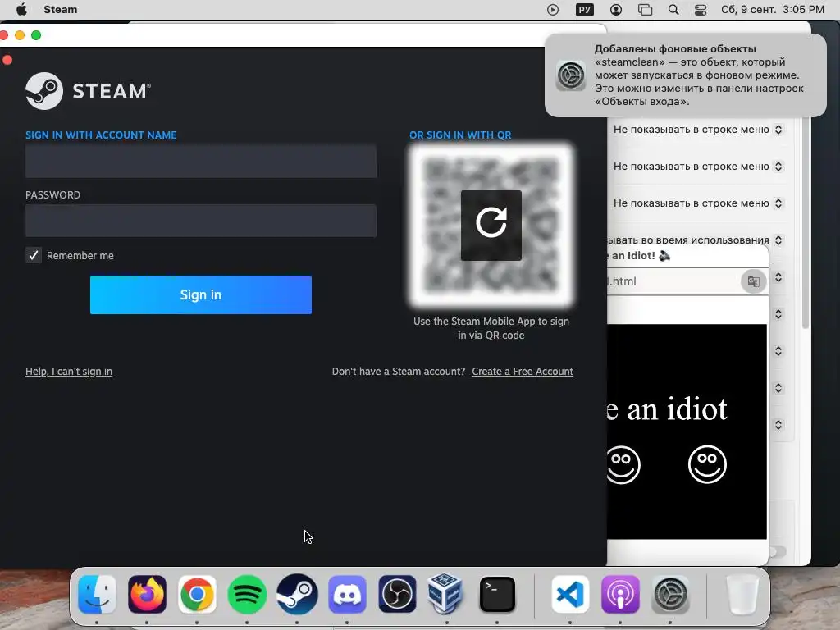Launch VirtualBox from the Dock
Viewport: 840px width, 630px height.
[447, 595]
